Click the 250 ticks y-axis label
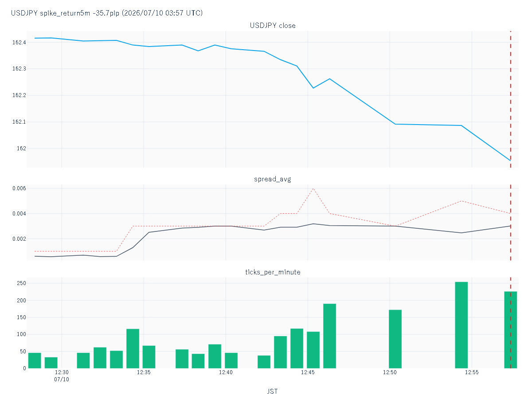532x399 pixels. [x=21, y=283]
